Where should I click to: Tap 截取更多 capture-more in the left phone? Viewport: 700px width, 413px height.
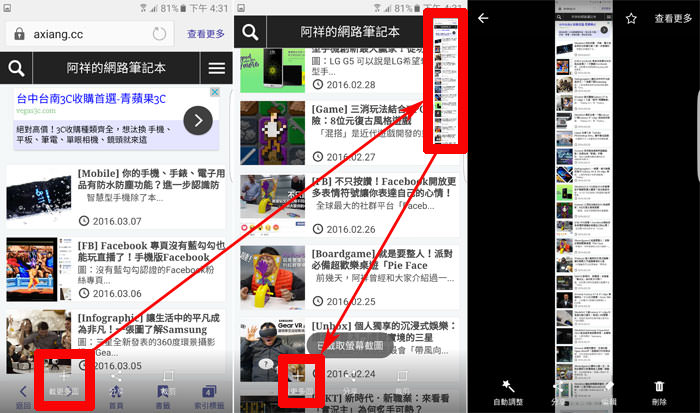(64, 385)
